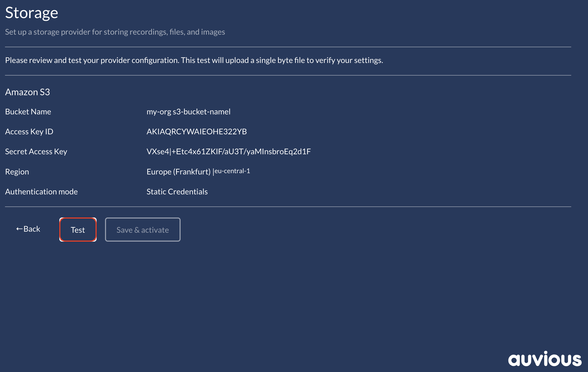This screenshot has height=372, width=588.
Task: Click the Save & activate button
Action: click(143, 230)
